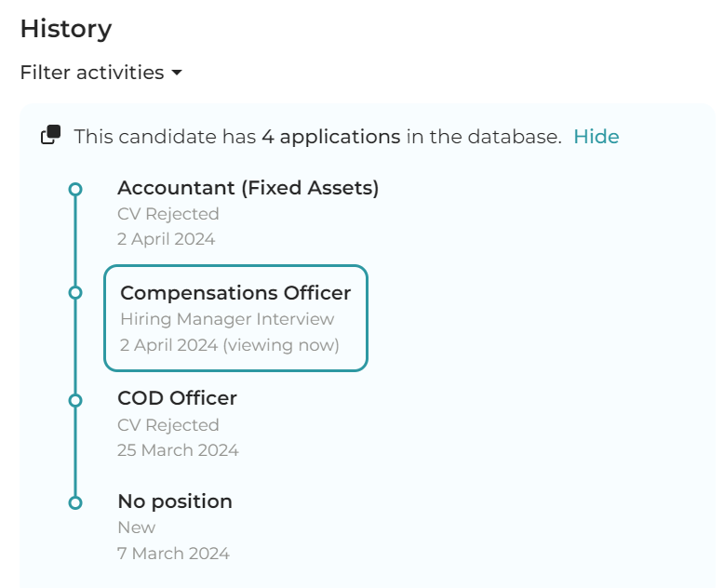Open the Compensations Officer application title

pyautogui.click(x=235, y=293)
